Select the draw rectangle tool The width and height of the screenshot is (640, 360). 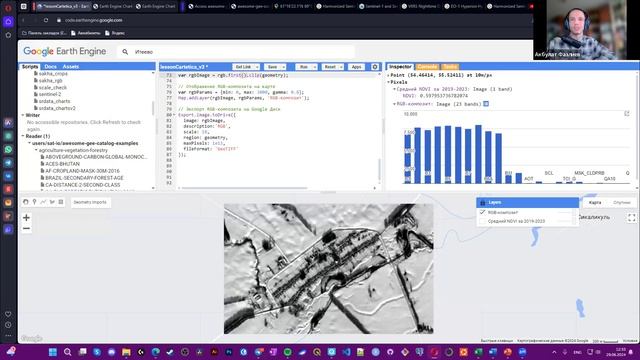click(x=61, y=202)
